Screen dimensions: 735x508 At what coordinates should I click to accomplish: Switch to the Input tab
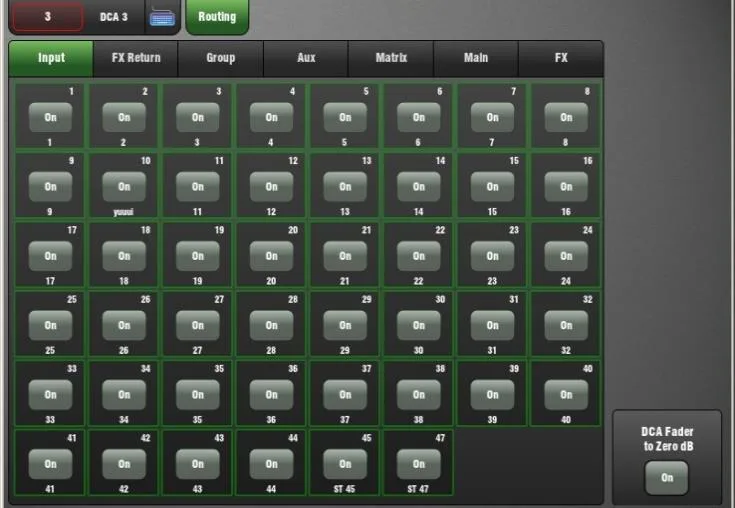(x=51, y=58)
